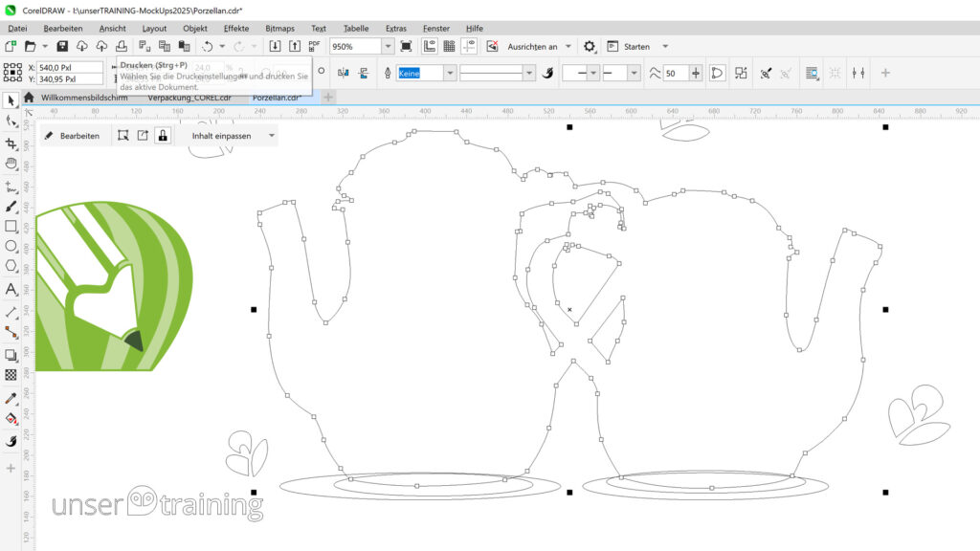Click the plus at the toolbox bottom

coord(11,469)
